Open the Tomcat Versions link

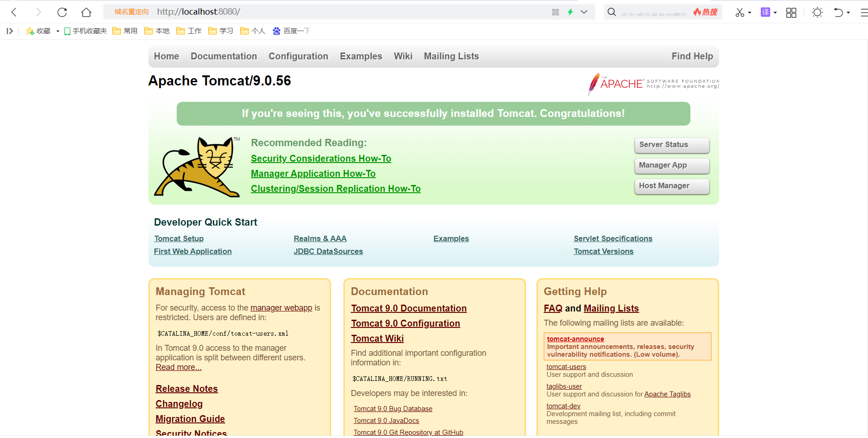(x=604, y=251)
